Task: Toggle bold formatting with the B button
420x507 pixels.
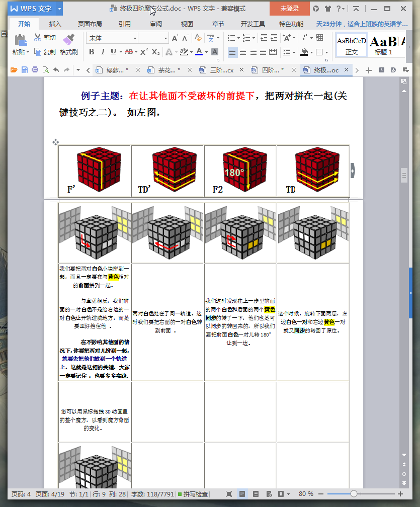Action: [x=92, y=51]
